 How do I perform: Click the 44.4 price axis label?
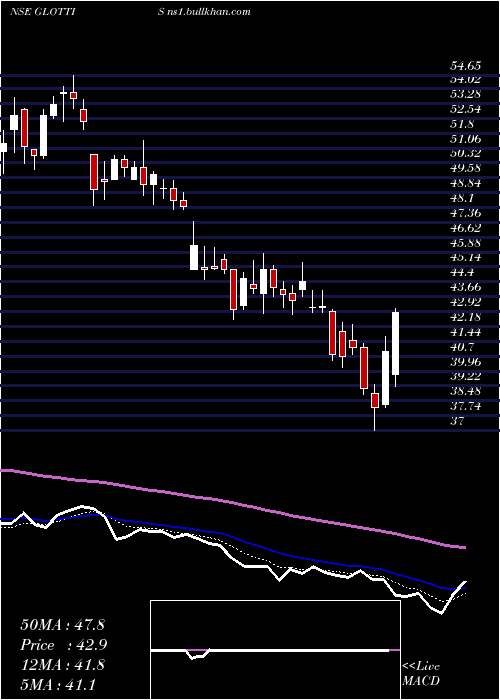(462, 272)
